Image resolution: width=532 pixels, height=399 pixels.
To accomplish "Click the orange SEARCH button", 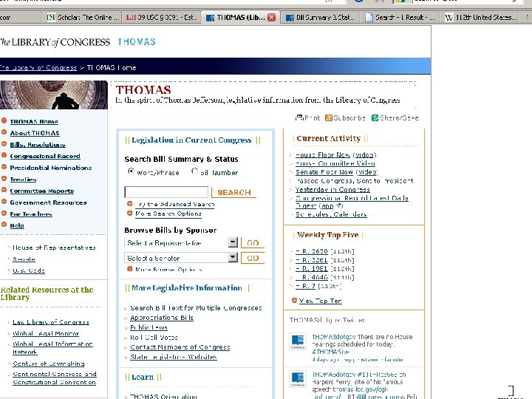I will (233, 192).
